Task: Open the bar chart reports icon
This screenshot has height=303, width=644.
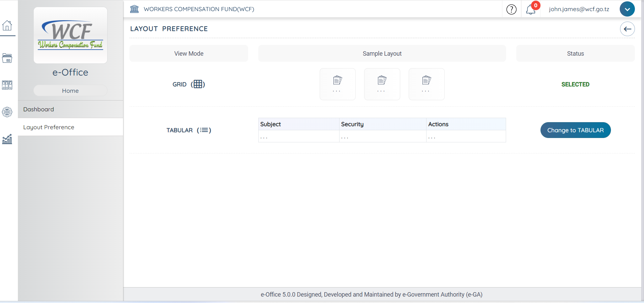Action: 7,139
